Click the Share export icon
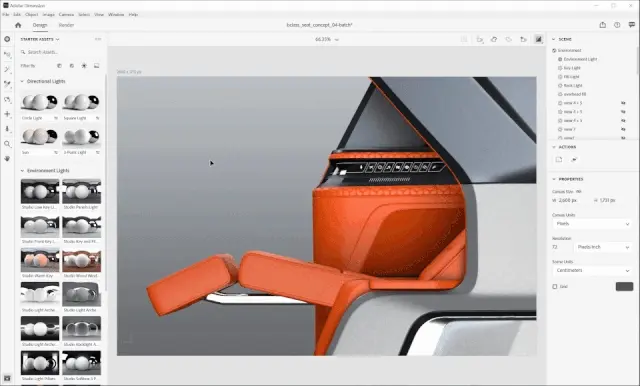Viewport: 640px width, 386px height. pyautogui.click(x=602, y=25)
